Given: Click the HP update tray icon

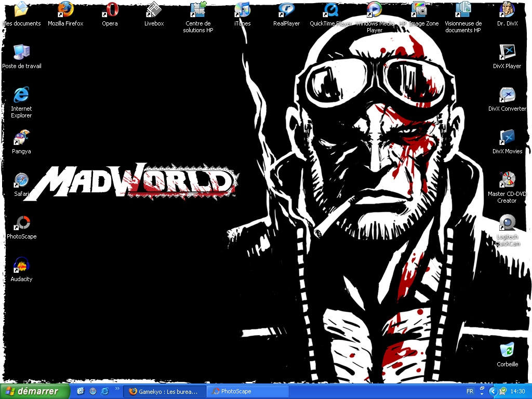Looking at the screenshot, I should (x=503, y=392).
